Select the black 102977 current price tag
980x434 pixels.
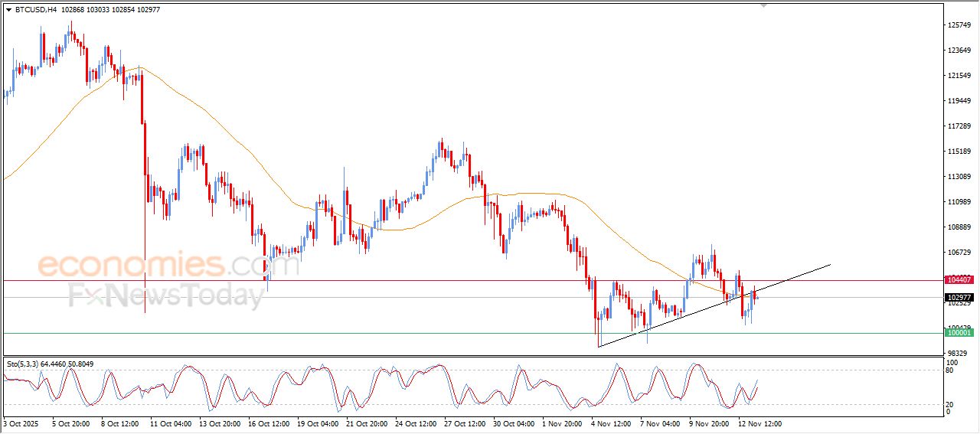coord(959,297)
